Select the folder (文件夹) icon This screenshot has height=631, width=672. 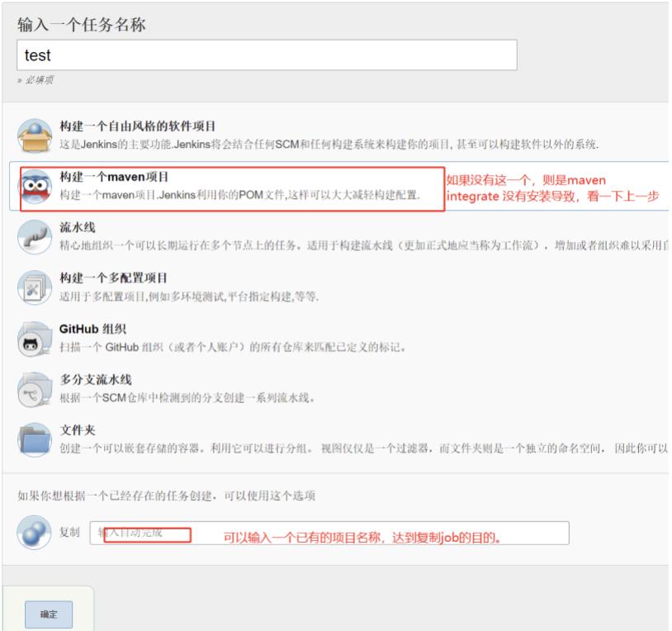click(35, 440)
